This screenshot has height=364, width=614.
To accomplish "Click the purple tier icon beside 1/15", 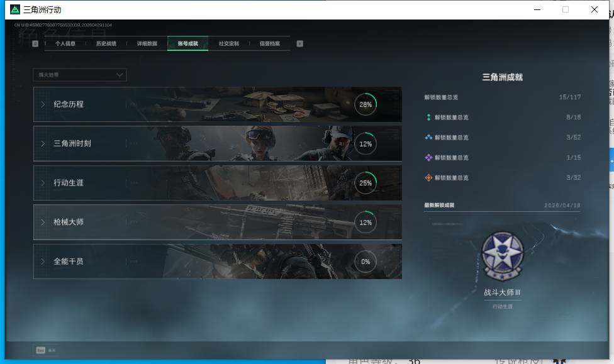I will pos(428,157).
